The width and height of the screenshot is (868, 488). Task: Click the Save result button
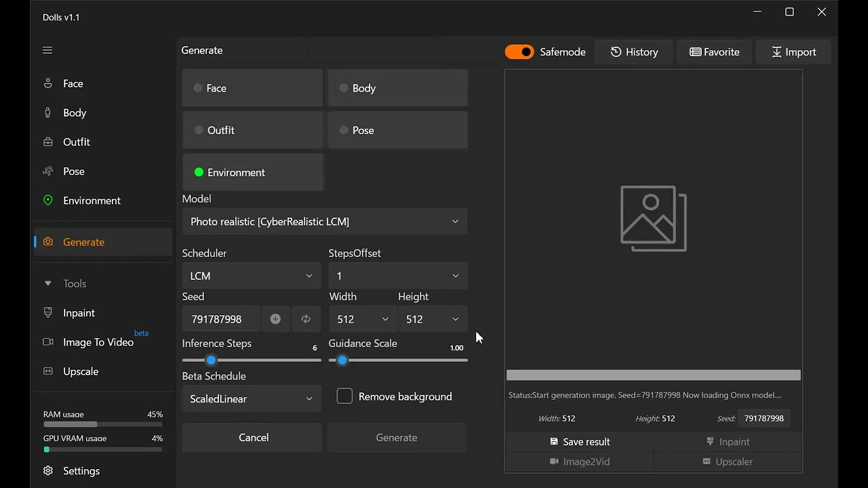[x=579, y=441]
